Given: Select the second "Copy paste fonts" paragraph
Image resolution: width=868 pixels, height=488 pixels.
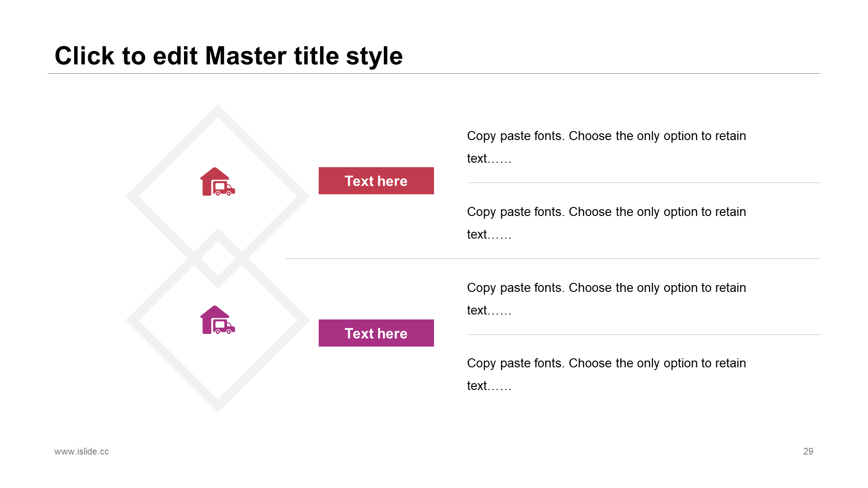Looking at the screenshot, I should point(606,223).
